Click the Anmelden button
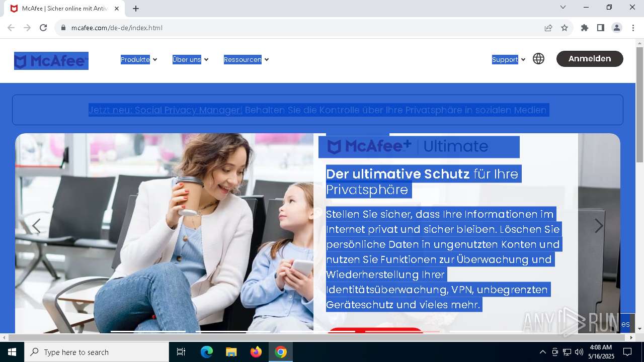Screen dimensions: 644x362 click(x=590, y=59)
